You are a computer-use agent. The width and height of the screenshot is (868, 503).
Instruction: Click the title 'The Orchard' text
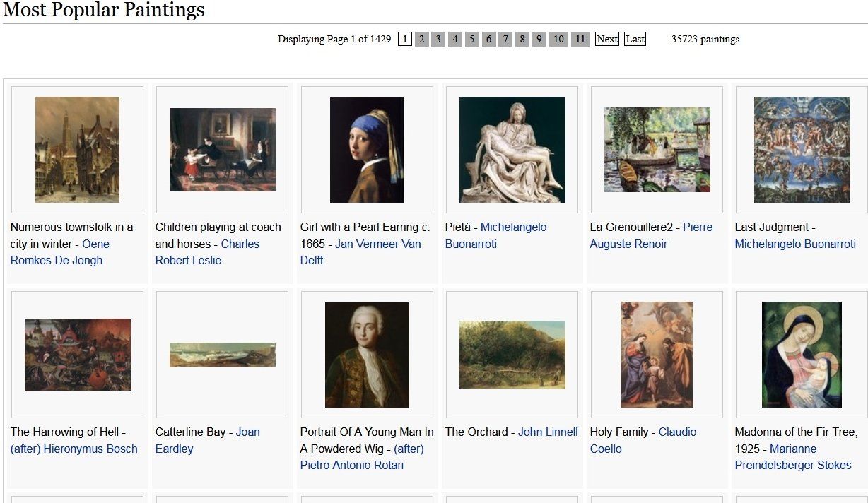click(x=476, y=432)
